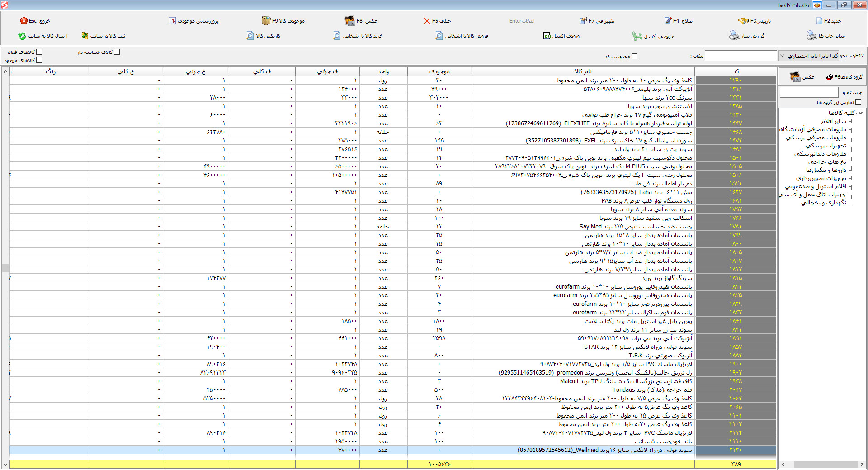Screen dimensions: 868x470
Task: Click the table's vertical scrollbar up arrow
Action: coord(5,71)
